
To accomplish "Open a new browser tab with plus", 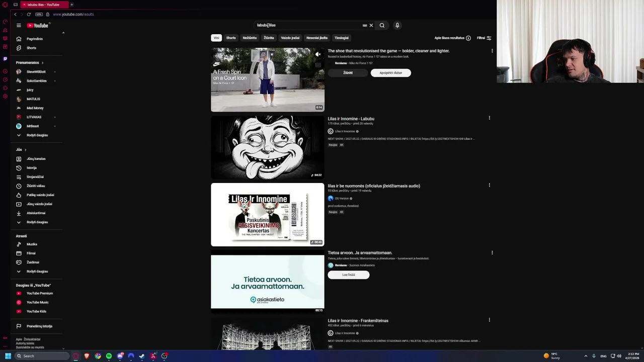I will (x=71, y=5).
